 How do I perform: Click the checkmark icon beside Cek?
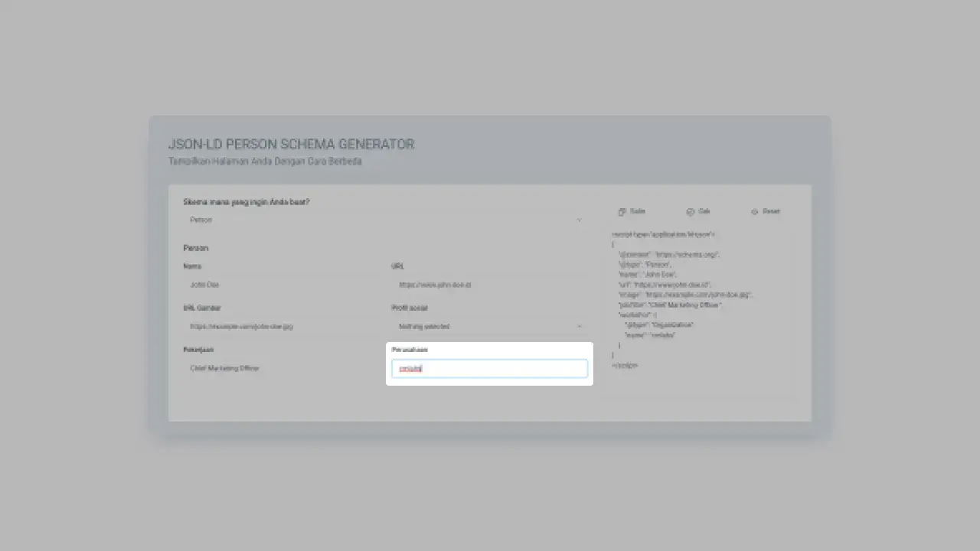pyautogui.click(x=690, y=212)
